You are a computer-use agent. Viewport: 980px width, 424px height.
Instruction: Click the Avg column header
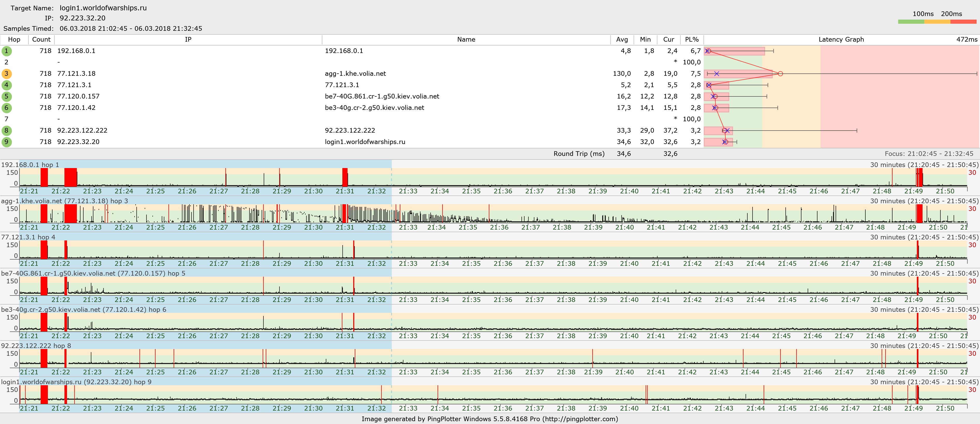click(622, 40)
